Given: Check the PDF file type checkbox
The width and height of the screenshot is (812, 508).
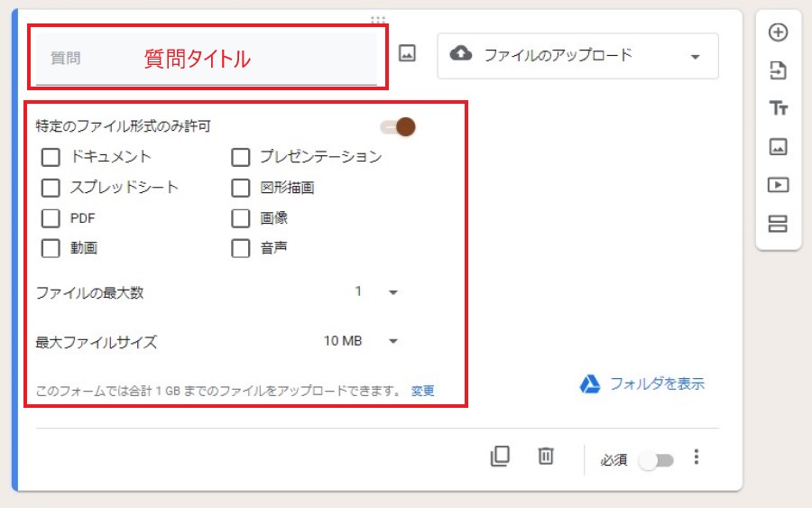Looking at the screenshot, I should pyautogui.click(x=51, y=218).
